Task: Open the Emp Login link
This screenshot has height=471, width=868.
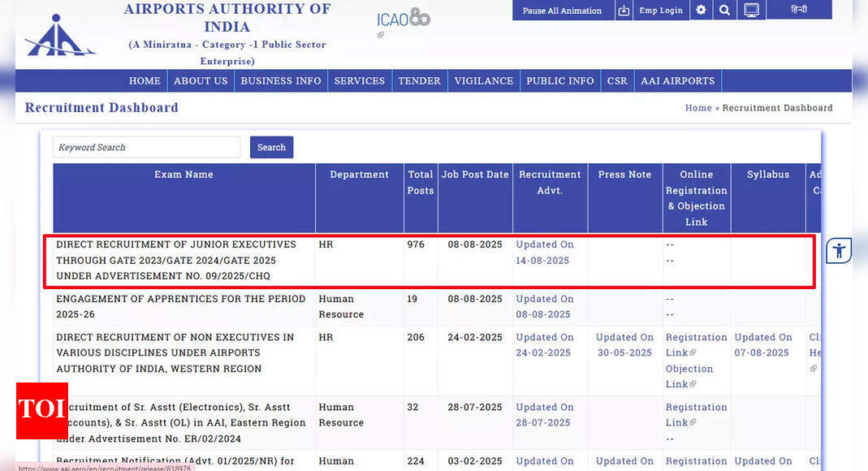Action: 660,11
